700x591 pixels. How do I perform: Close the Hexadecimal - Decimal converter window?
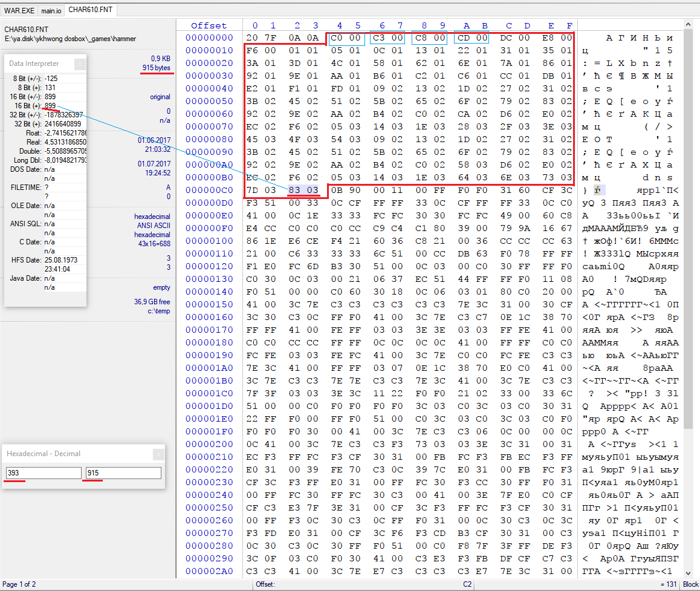coord(158,454)
